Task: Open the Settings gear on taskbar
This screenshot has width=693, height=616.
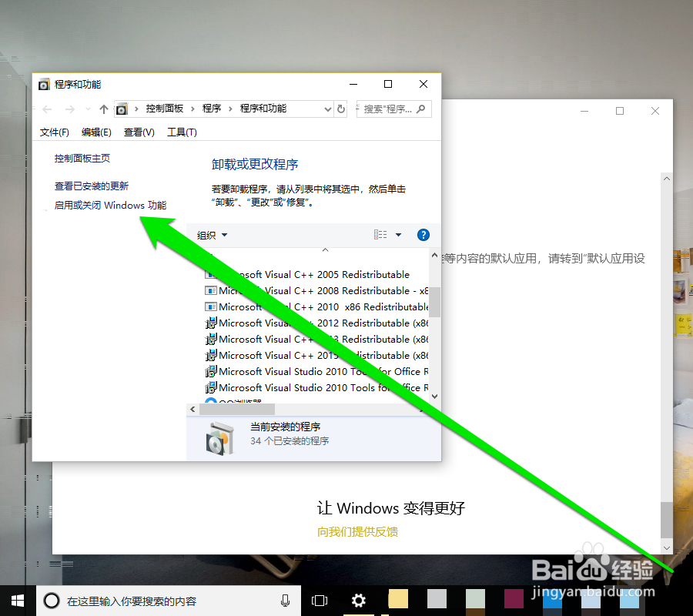Action: pyautogui.click(x=358, y=601)
